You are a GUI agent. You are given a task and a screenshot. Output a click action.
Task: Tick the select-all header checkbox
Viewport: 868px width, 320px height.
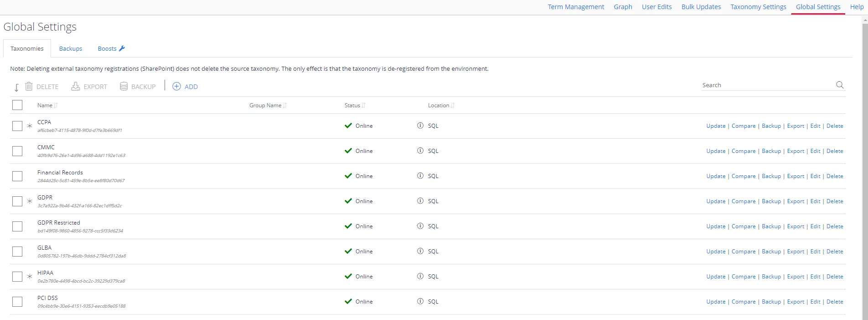tap(17, 105)
